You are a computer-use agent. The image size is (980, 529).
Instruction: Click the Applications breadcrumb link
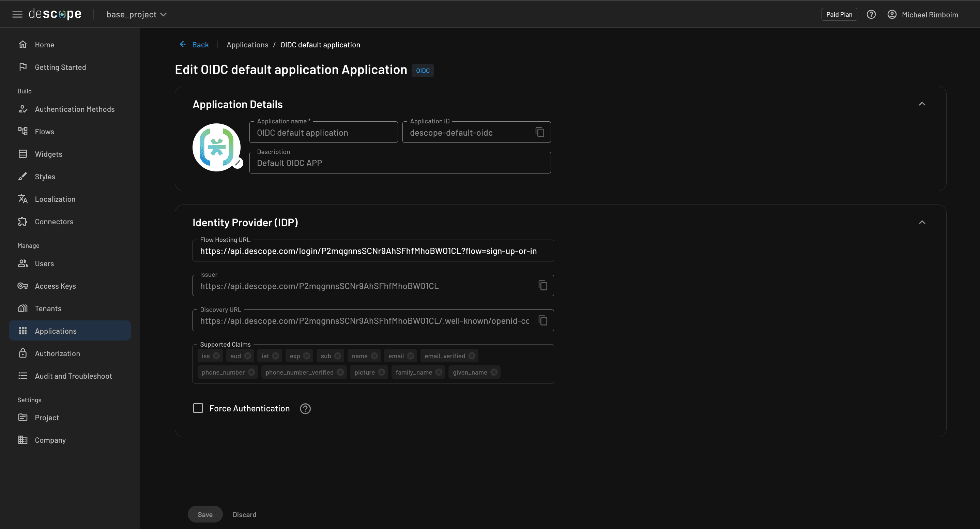coord(247,45)
